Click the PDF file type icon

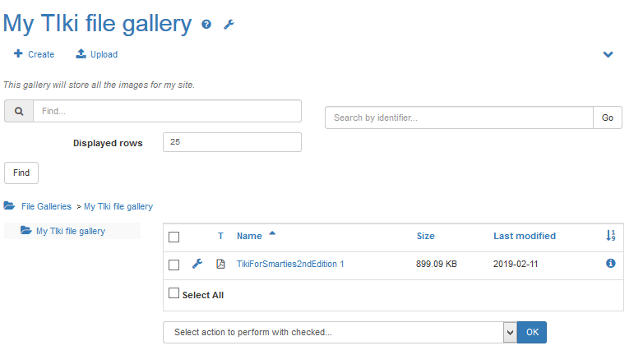[220, 264]
